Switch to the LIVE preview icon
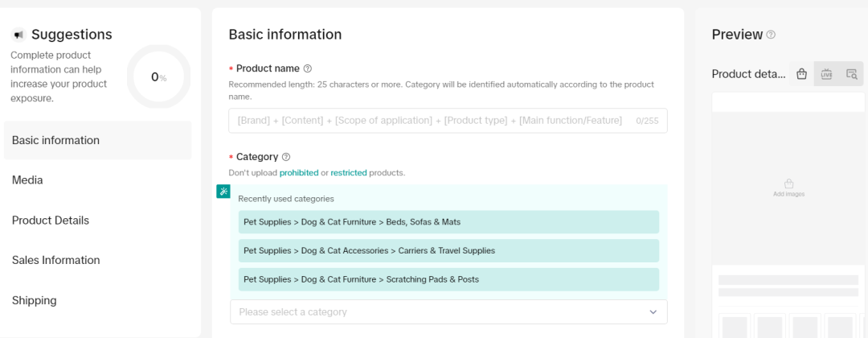This screenshot has width=868, height=338. 826,74
